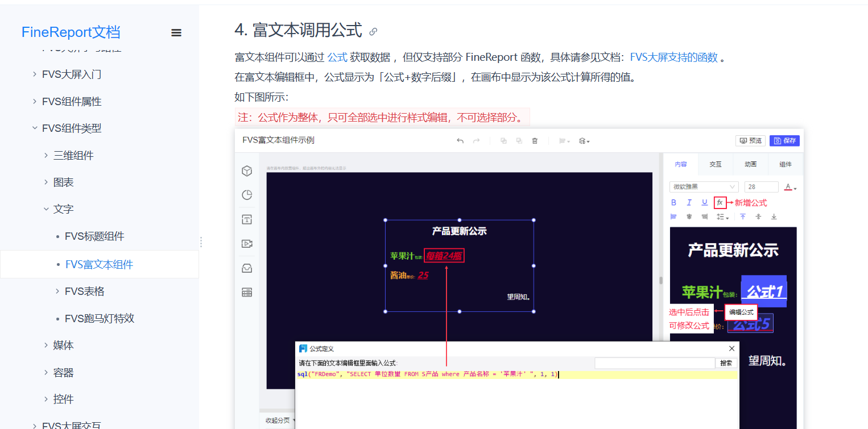Click the 预览 preview button

tap(750, 141)
